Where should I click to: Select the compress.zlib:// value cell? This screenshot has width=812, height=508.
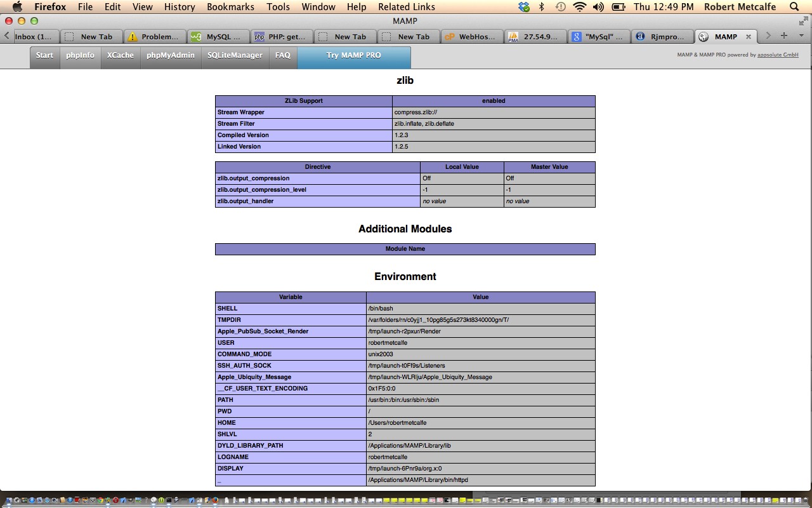494,112
